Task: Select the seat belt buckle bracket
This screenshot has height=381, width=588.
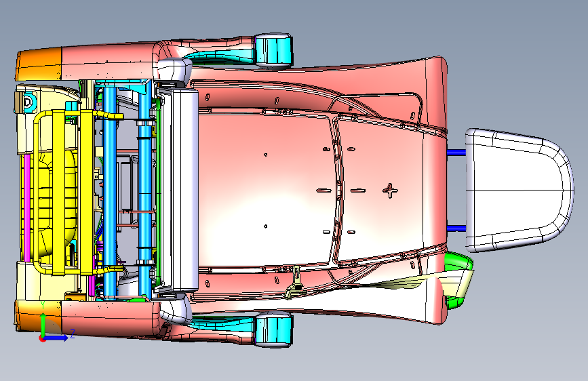Action: tap(294, 282)
